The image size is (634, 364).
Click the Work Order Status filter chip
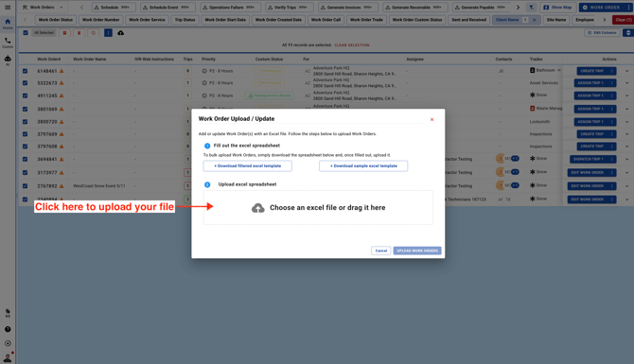click(x=56, y=20)
